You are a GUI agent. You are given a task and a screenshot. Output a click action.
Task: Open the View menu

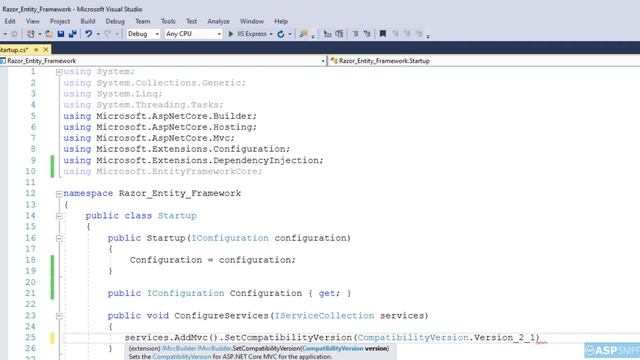(33, 21)
